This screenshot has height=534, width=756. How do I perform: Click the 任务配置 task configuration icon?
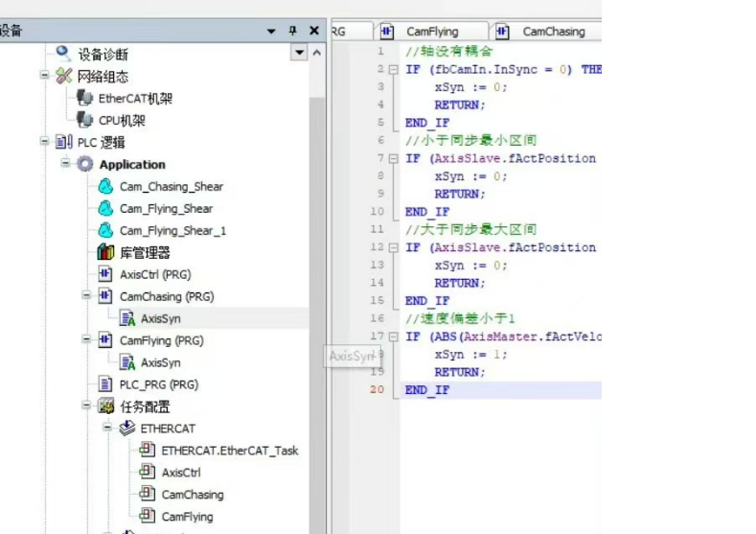point(105,406)
